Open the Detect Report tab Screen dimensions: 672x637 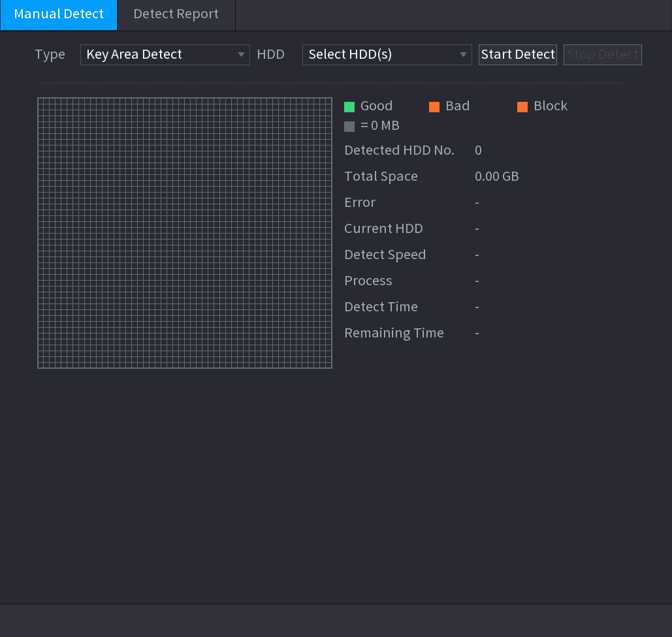(x=176, y=15)
